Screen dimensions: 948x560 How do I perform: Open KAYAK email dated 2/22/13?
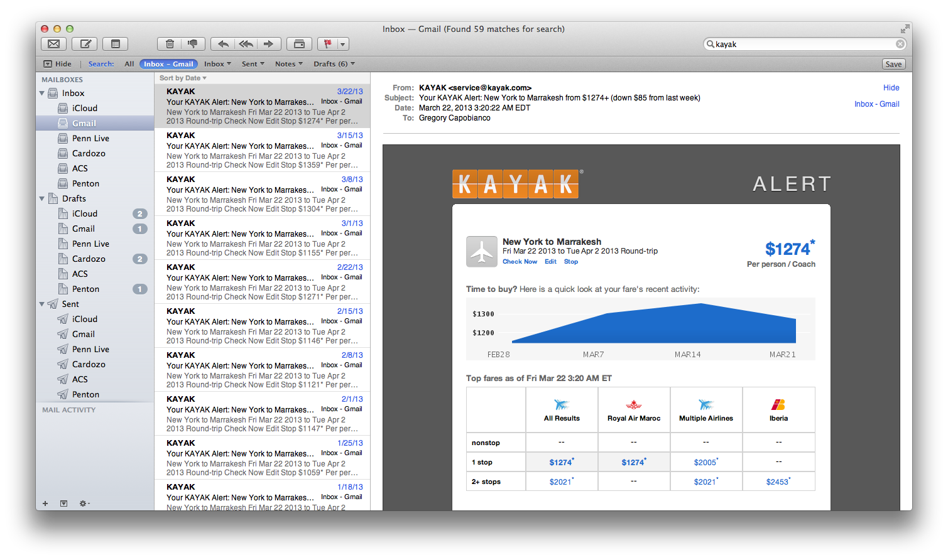pyautogui.click(x=262, y=282)
